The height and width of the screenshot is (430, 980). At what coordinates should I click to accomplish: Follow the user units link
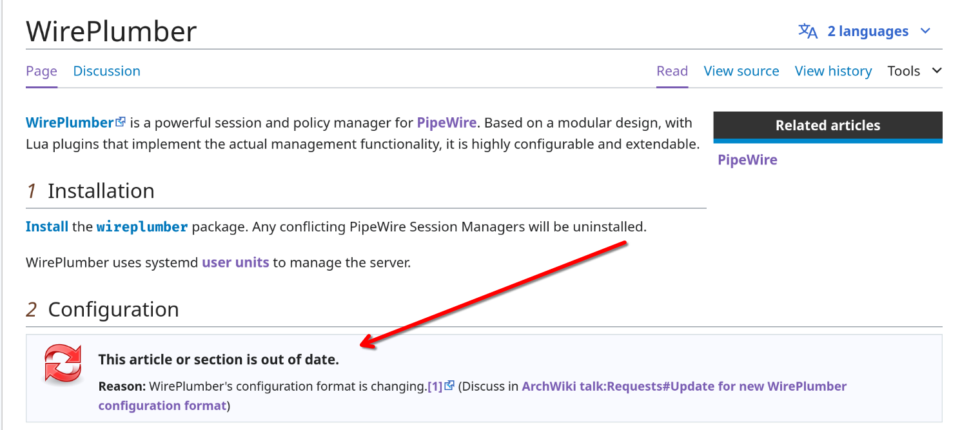coord(235,263)
